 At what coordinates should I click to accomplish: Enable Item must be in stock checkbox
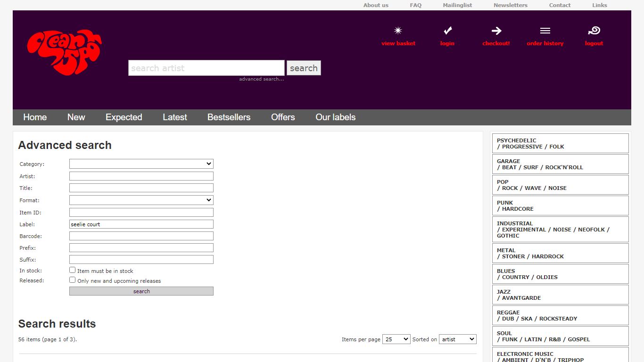[x=73, y=270]
